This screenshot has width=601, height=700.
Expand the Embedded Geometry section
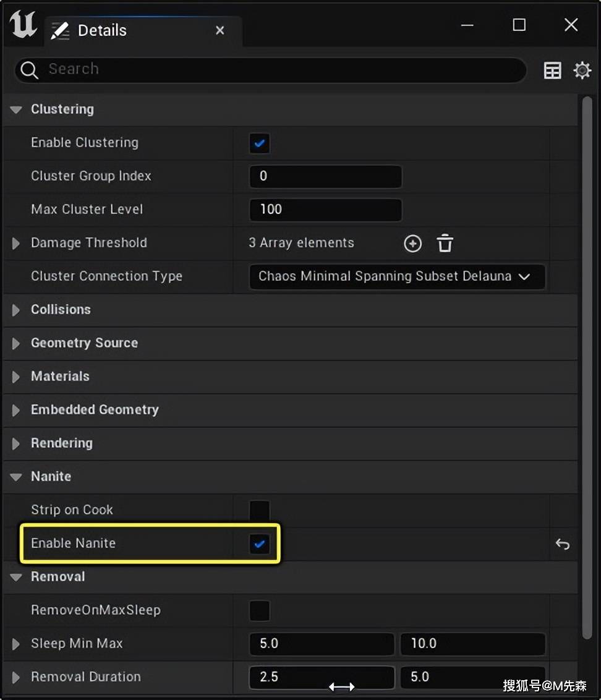(x=16, y=410)
